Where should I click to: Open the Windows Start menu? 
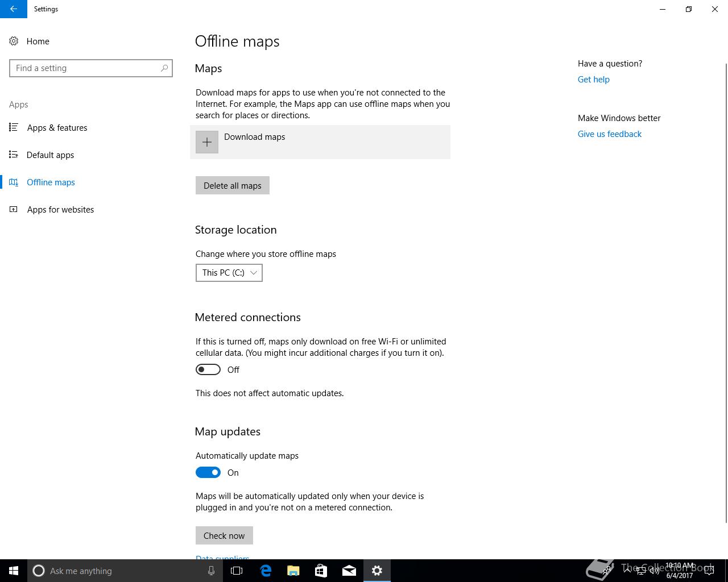(14, 571)
